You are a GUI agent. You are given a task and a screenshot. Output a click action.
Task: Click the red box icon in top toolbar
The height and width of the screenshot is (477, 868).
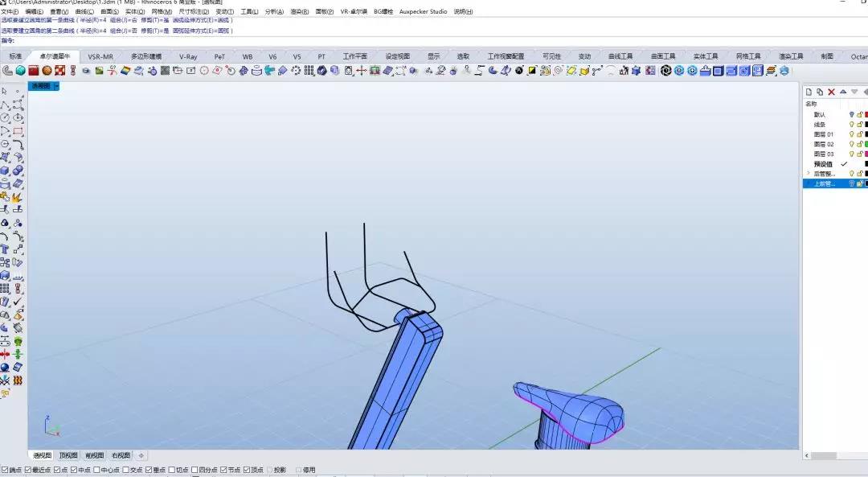point(34,70)
